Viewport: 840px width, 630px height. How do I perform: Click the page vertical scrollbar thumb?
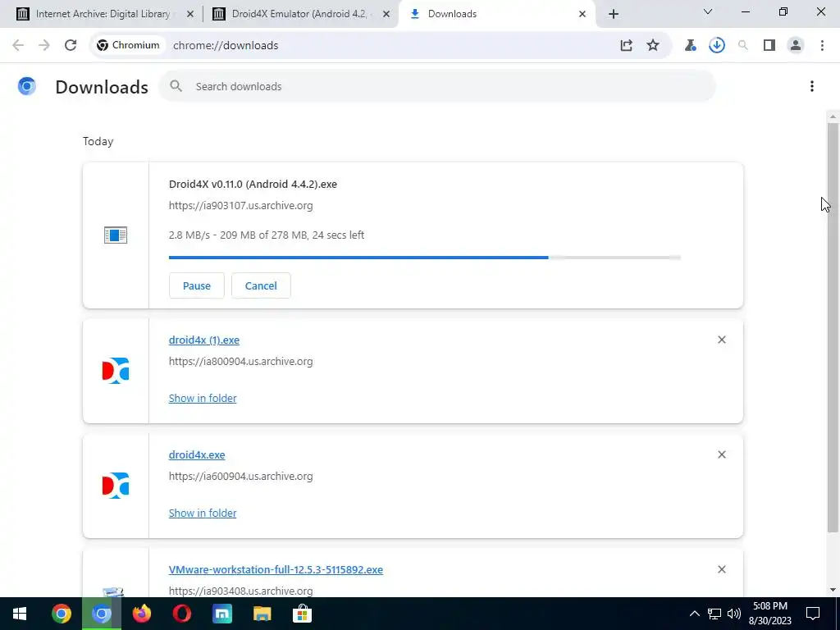point(833,328)
